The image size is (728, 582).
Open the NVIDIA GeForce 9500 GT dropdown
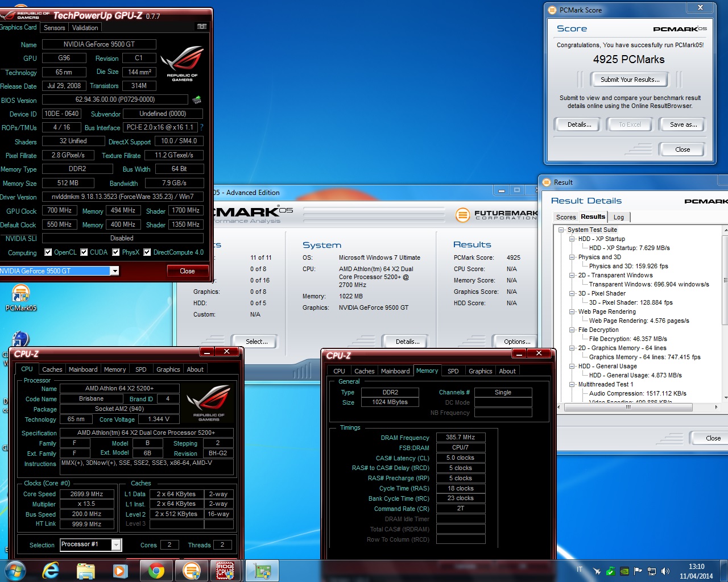click(x=114, y=271)
